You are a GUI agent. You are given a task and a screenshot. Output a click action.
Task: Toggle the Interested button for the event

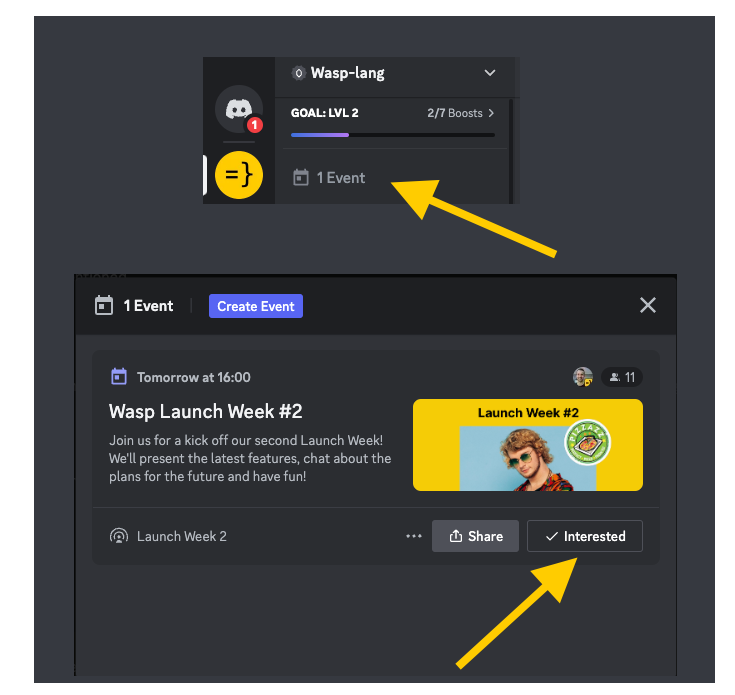click(x=584, y=536)
